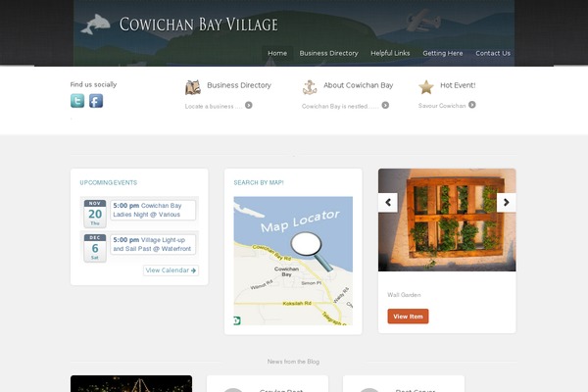Click the Dec 6 calendar date badge
588x392 pixels.
pos(95,248)
